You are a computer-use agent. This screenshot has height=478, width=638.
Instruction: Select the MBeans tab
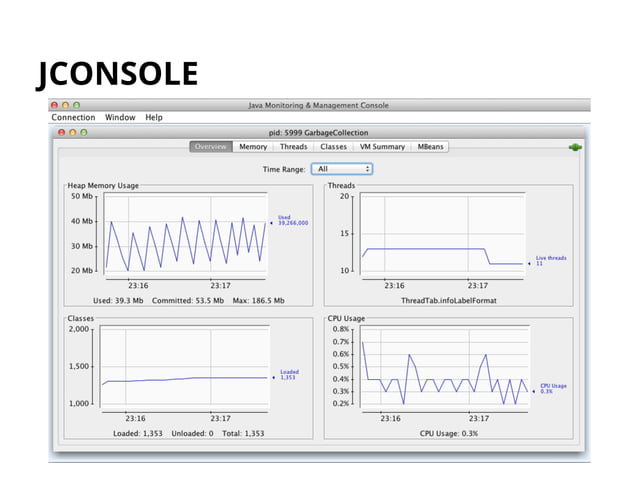(x=432, y=147)
